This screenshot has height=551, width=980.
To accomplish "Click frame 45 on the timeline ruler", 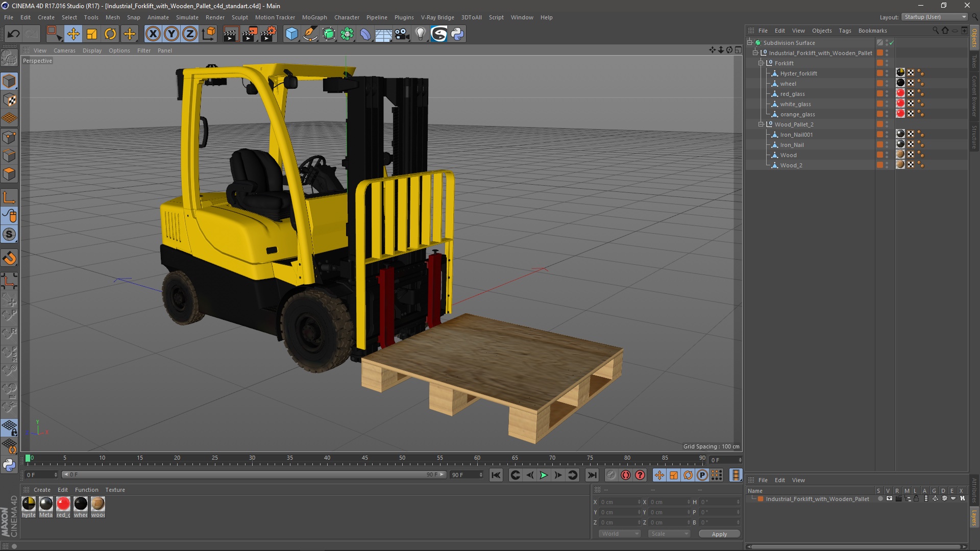I will pos(364,459).
